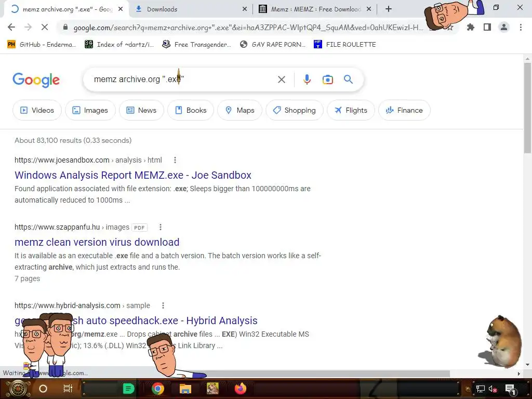The width and height of the screenshot is (532, 399).
Task: Click the Google logo
Action: click(36, 80)
